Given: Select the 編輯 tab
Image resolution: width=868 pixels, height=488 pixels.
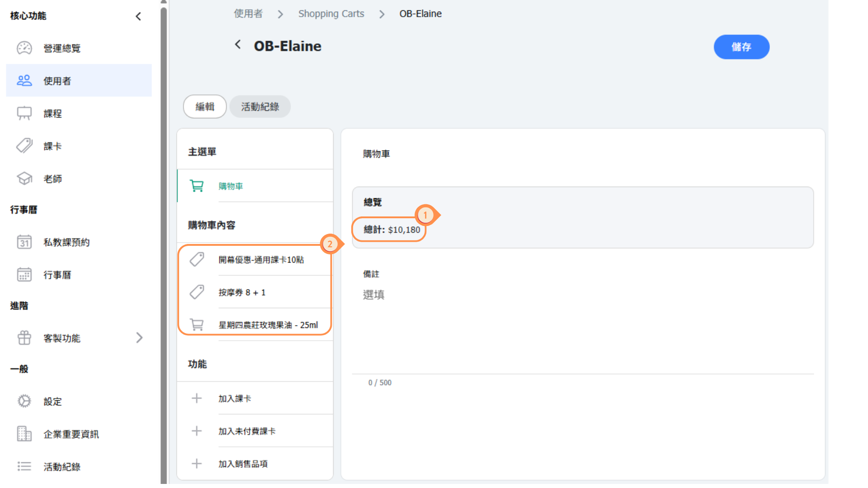Looking at the screenshot, I should click(x=205, y=107).
